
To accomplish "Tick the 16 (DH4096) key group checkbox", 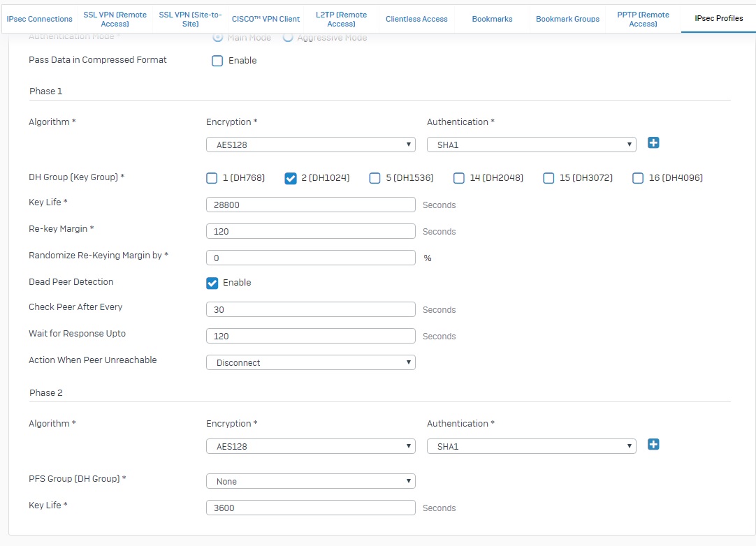I will pos(638,178).
